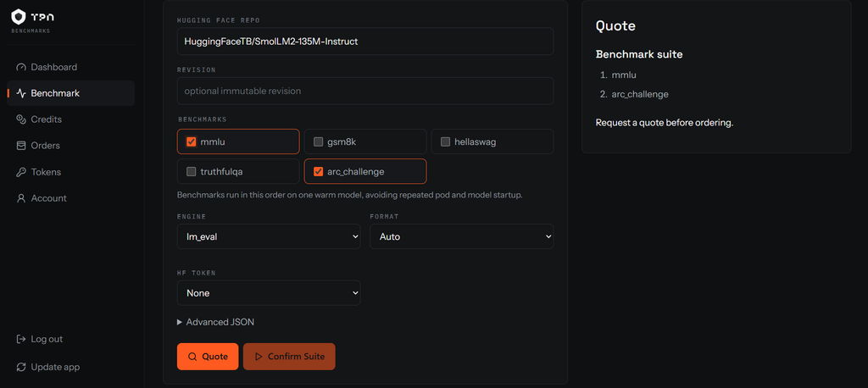The image size is (868, 388).
Task: Click the 'Request a quote before ordering.' text
Action: coord(665,123)
